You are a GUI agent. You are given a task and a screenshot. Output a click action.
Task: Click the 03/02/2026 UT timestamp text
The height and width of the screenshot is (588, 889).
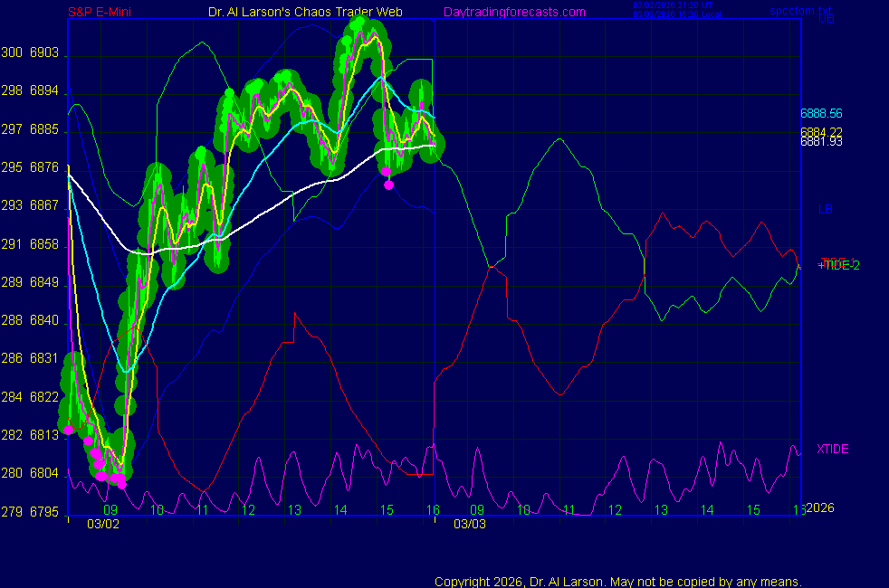pos(674,6)
